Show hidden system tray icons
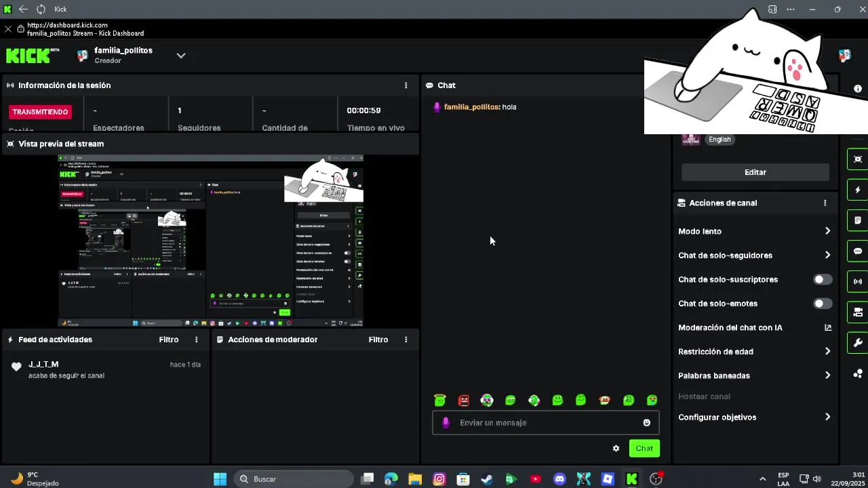Screen dimensions: 868x488 point(762,479)
